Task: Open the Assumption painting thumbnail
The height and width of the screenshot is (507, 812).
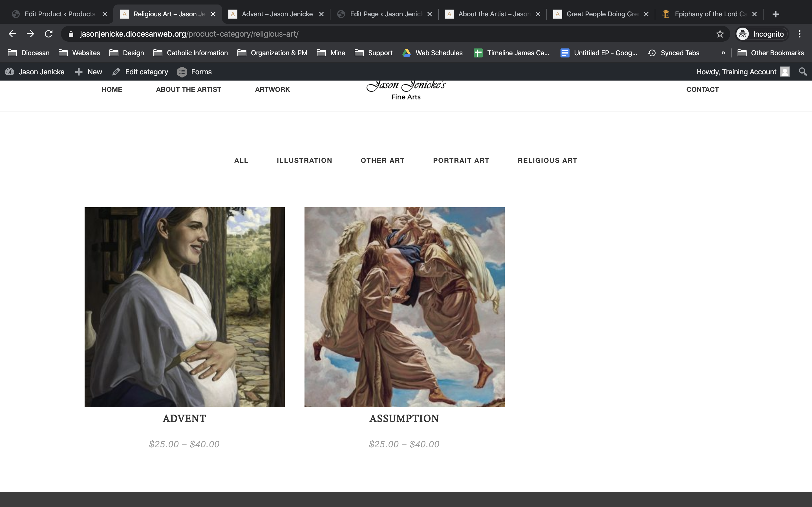Action: [x=404, y=307]
